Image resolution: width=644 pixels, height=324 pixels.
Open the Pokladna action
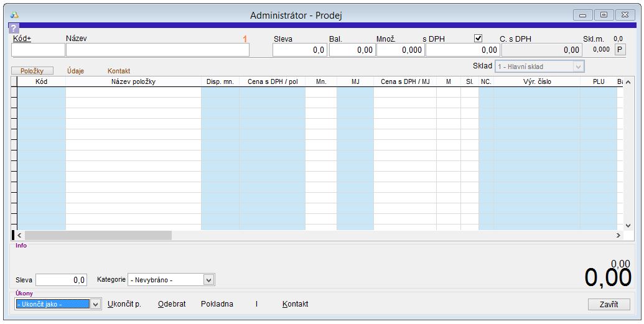pyautogui.click(x=217, y=304)
